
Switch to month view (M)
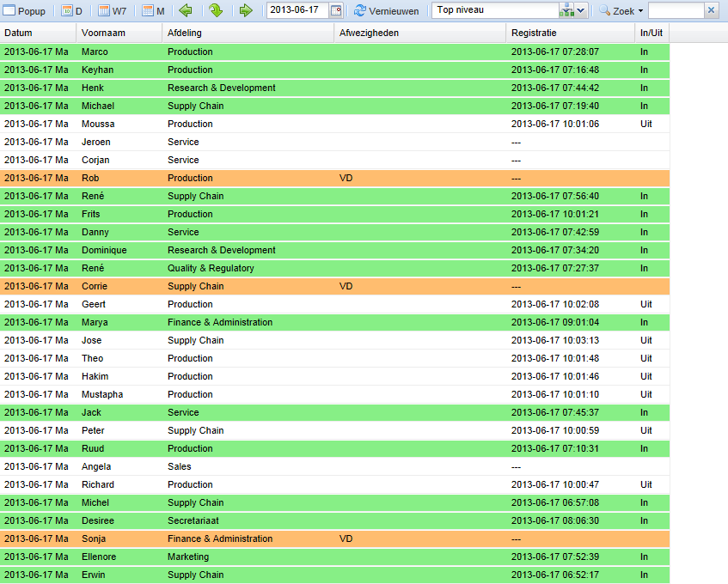(x=153, y=11)
